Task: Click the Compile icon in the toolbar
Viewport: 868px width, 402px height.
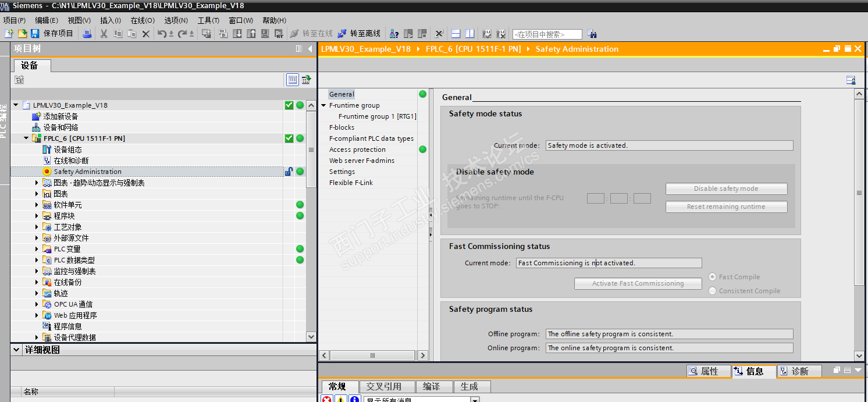Action: [x=223, y=34]
